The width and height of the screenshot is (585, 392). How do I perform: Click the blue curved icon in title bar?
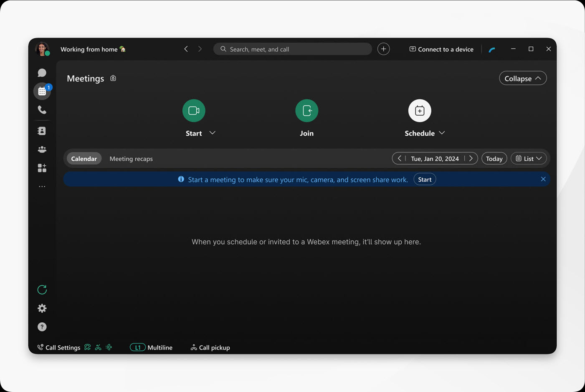492,50
